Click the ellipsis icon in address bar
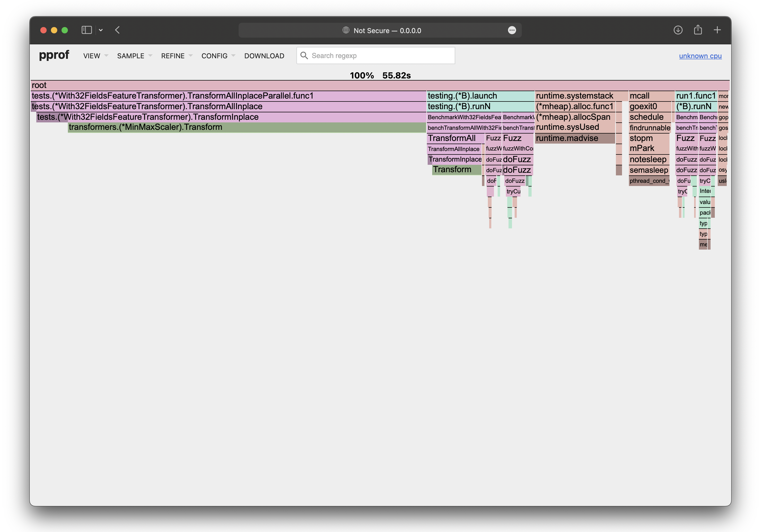The width and height of the screenshot is (762, 532). point(512,30)
